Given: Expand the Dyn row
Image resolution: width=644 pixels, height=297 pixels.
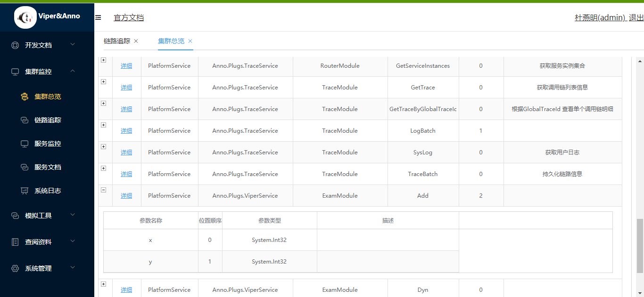Looking at the screenshot, I should point(103,284).
